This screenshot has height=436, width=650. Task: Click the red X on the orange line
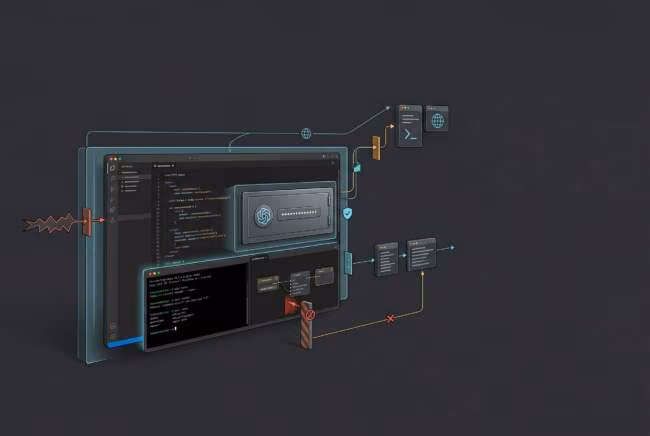(390, 318)
